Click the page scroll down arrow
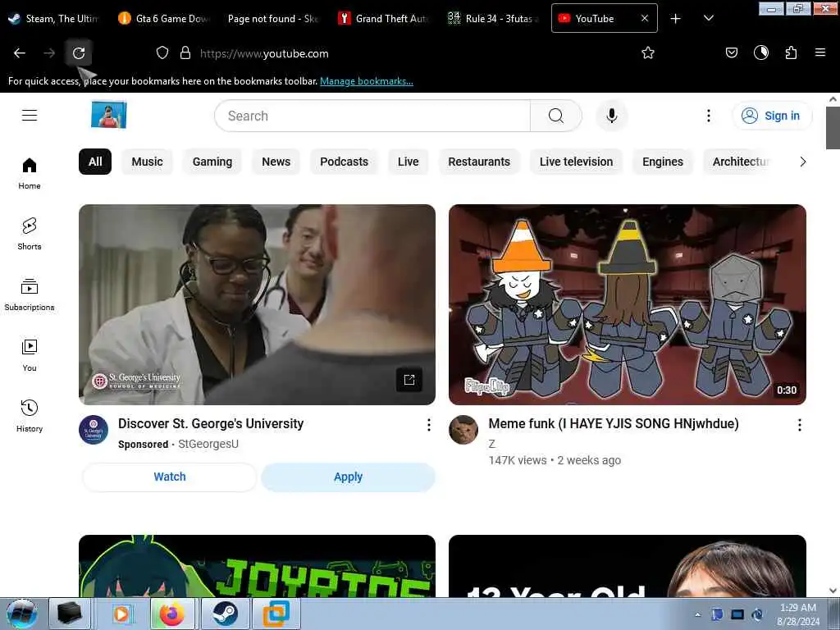 pyautogui.click(x=833, y=591)
